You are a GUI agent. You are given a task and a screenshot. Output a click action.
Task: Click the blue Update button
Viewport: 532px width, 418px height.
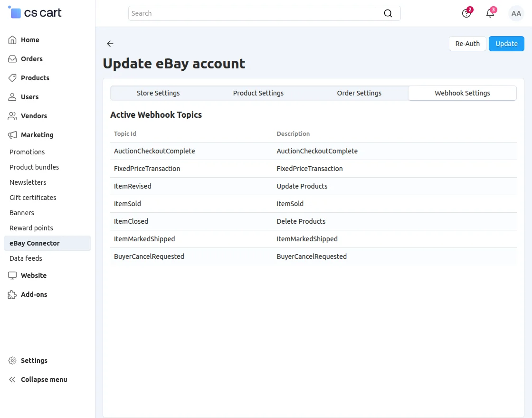[506, 44]
